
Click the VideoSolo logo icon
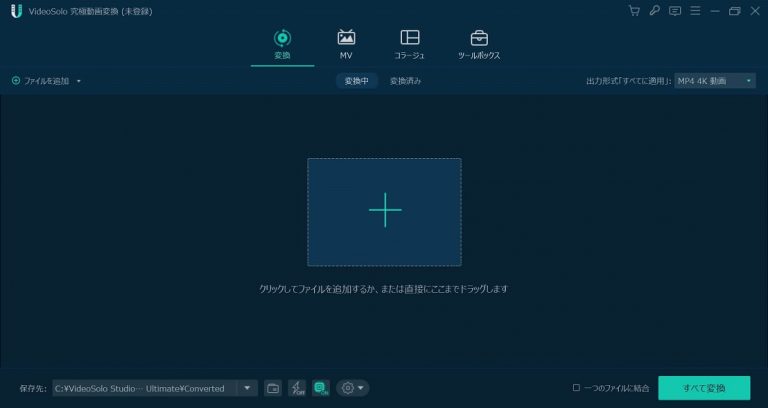click(x=16, y=11)
